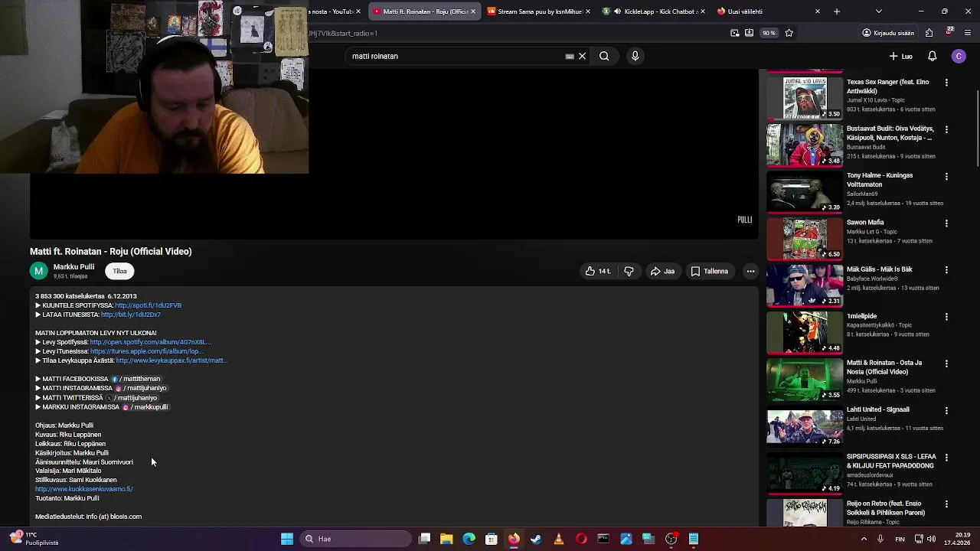The height and width of the screenshot is (551, 980).
Task: Open the Firefox hamburger menu
Action: click(969, 33)
